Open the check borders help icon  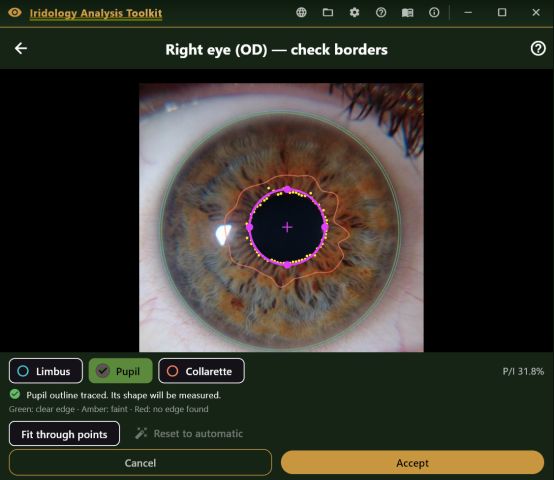coord(538,49)
